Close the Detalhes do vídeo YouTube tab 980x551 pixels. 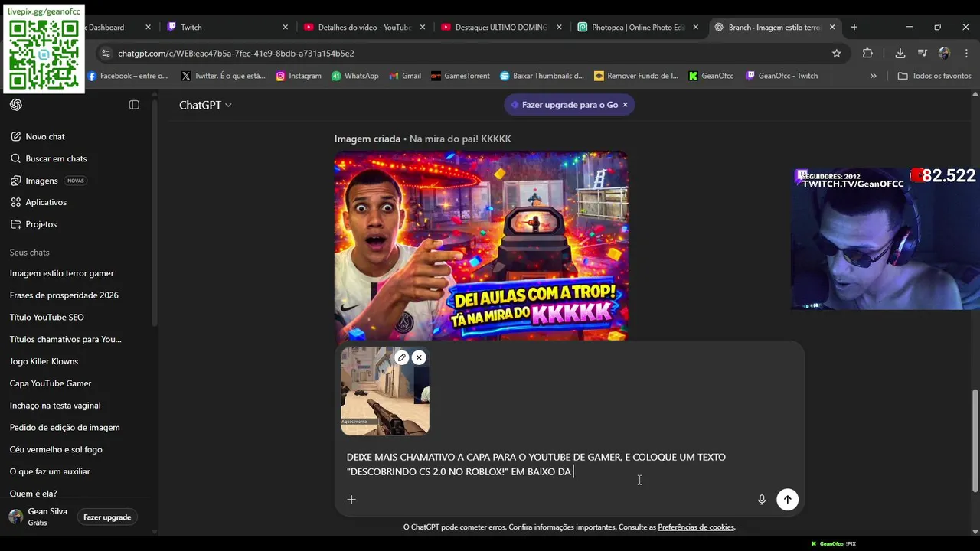tap(422, 27)
